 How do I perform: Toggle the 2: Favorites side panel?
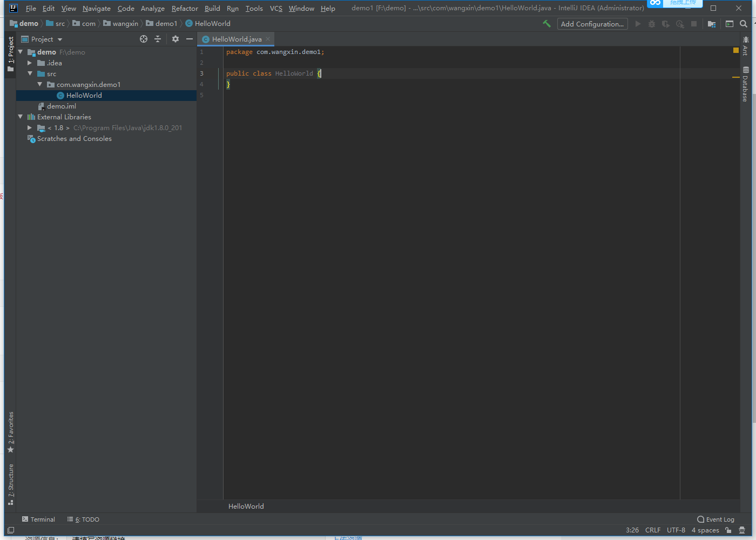pyautogui.click(x=10, y=433)
